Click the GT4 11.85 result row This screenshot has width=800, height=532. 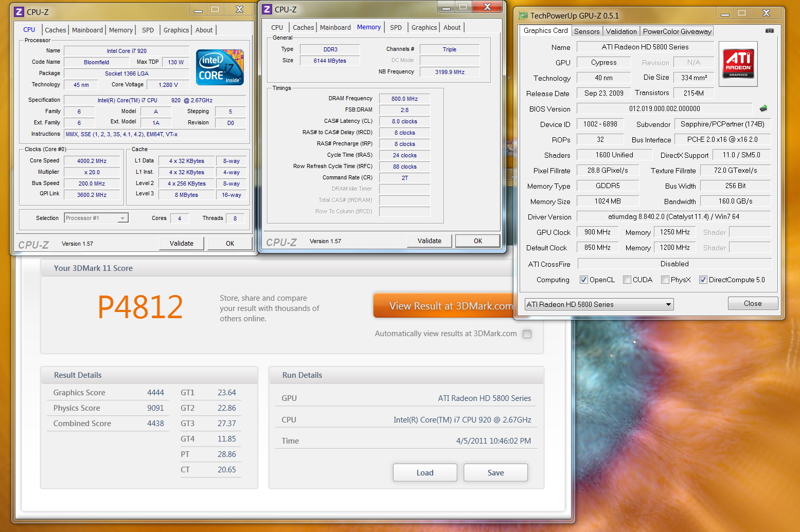pyautogui.click(x=210, y=439)
